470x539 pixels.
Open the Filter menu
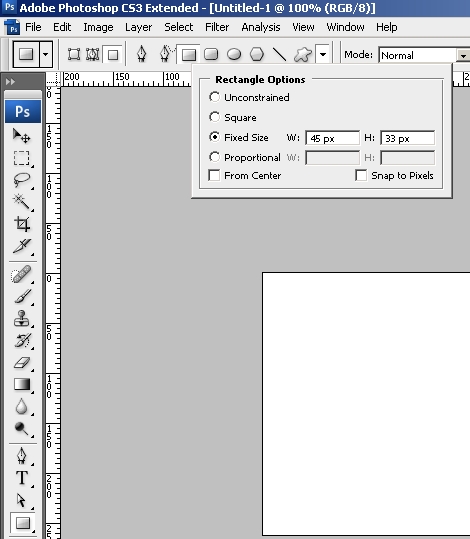pos(217,27)
